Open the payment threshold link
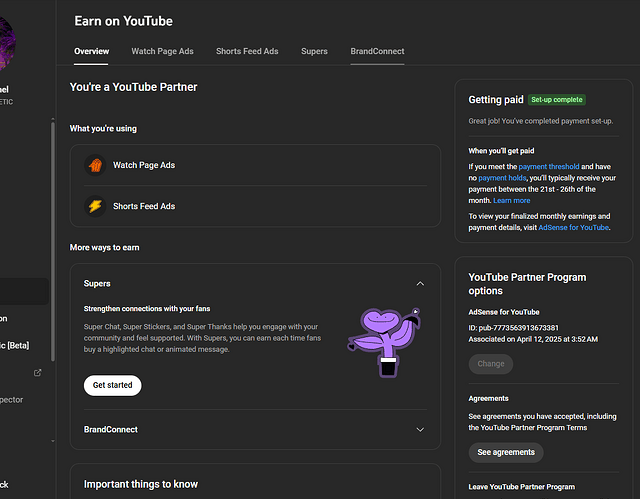Image resolution: width=640 pixels, height=499 pixels. tap(549, 166)
